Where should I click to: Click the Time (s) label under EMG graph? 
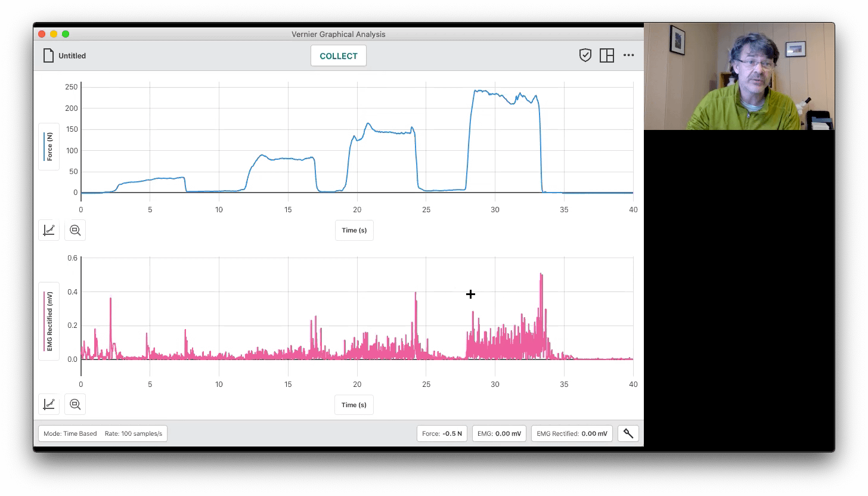click(x=354, y=405)
